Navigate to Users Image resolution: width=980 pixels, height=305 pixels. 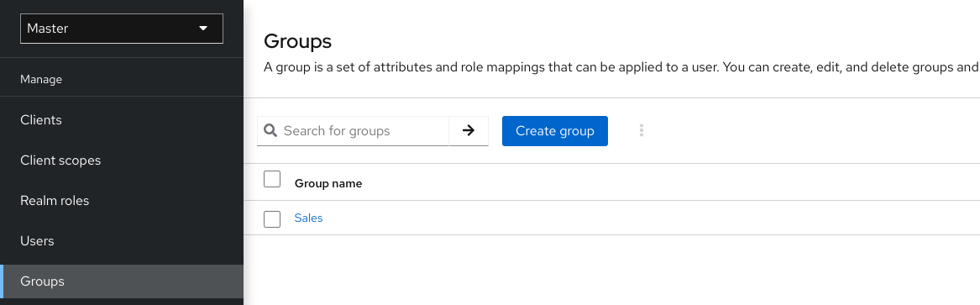[122, 241]
